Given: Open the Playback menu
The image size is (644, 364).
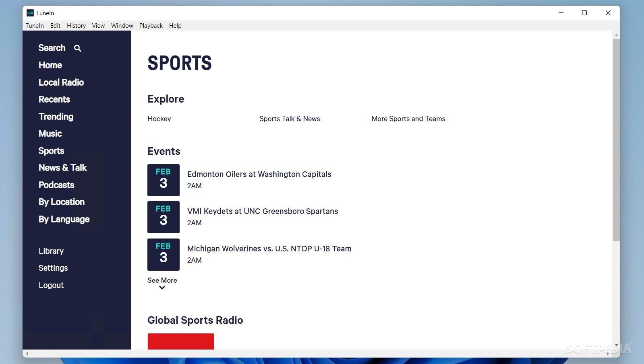Looking at the screenshot, I should [151, 26].
